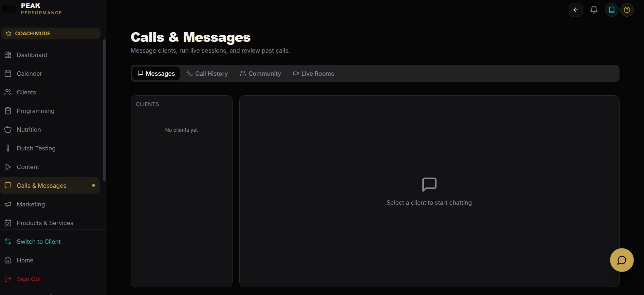
Task: Open the Community tab
Action: pyautogui.click(x=260, y=74)
